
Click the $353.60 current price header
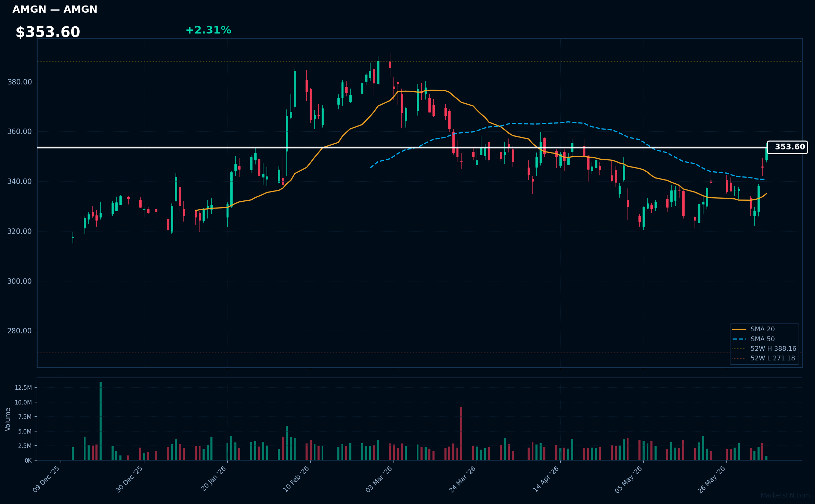(x=48, y=32)
